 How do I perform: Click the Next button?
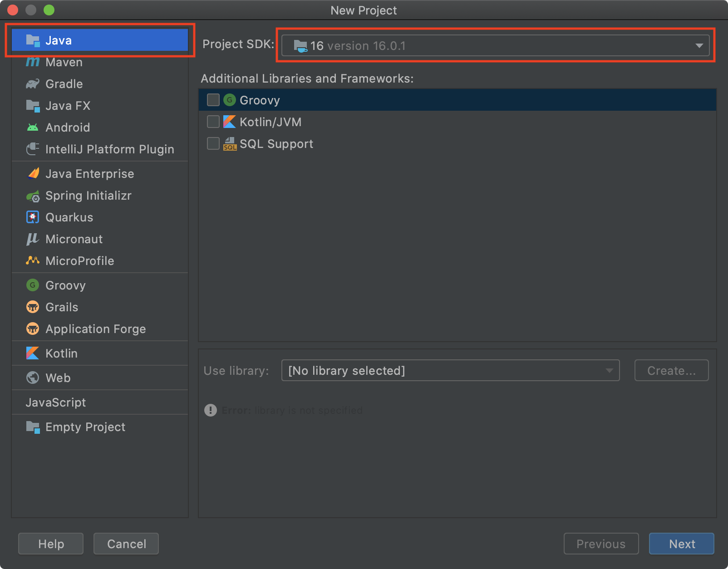681,544
